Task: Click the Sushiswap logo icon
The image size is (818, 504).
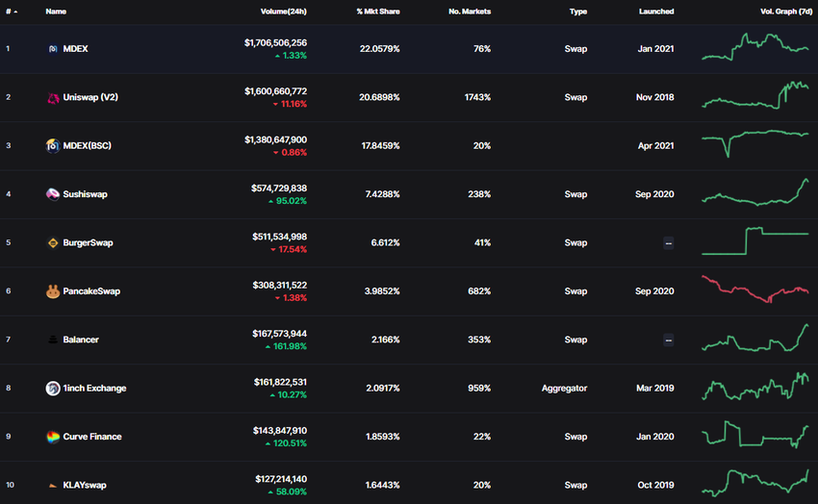Action: click(53, 194)
